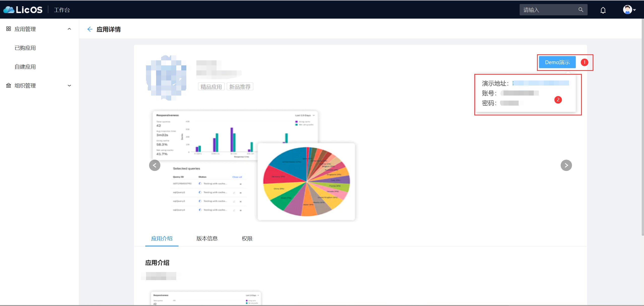Switch to the 权限 tab
The image size is (644, 306).
click(247, 239)
